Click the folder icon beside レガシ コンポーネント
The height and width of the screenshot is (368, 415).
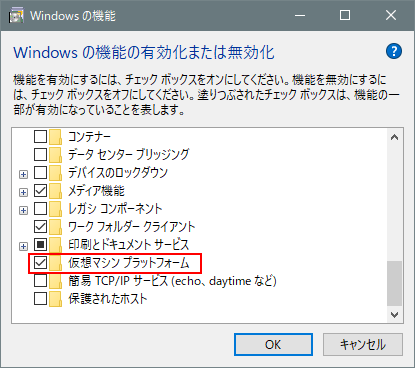point(56,208)
